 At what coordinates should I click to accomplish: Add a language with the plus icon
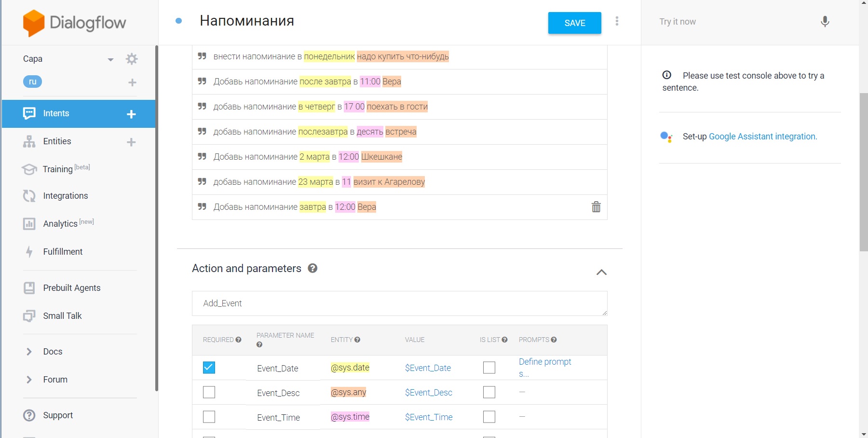pyautogui.click(x=132, y=82)
